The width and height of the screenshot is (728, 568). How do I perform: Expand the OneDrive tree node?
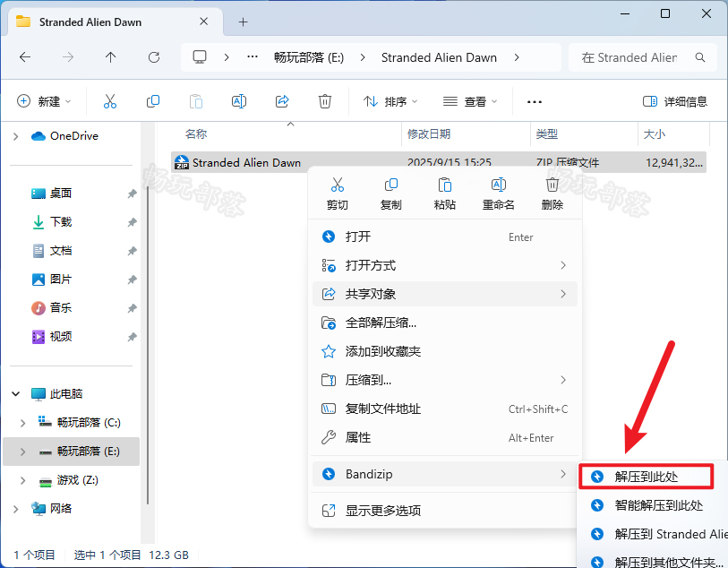tap(16, 136)
